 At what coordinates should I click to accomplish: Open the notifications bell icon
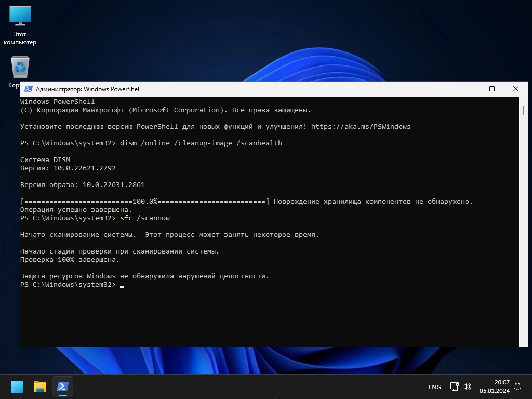pos(517,387)
